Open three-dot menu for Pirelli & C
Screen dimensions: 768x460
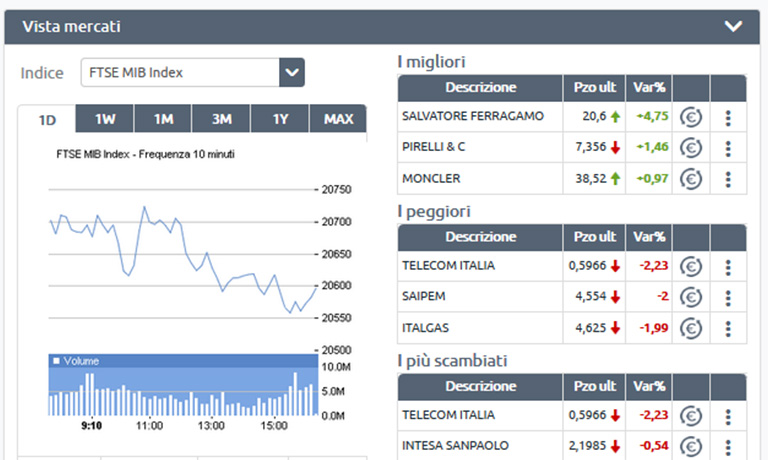tap(728, 148)
